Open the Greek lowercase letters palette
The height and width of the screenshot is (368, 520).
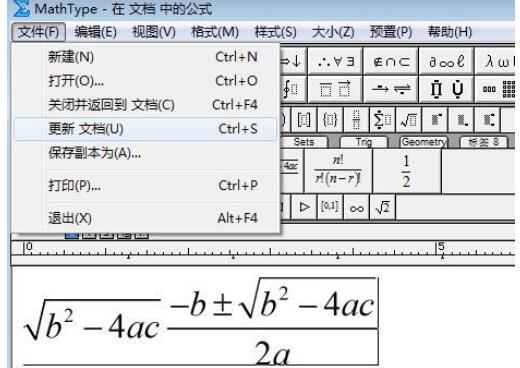click(496, 61)
